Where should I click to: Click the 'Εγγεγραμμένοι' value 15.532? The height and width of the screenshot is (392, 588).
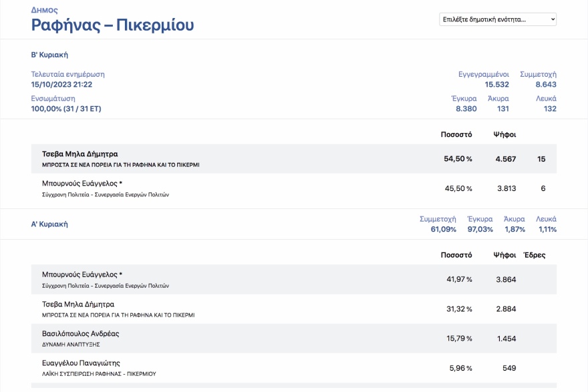coord(497,85)
